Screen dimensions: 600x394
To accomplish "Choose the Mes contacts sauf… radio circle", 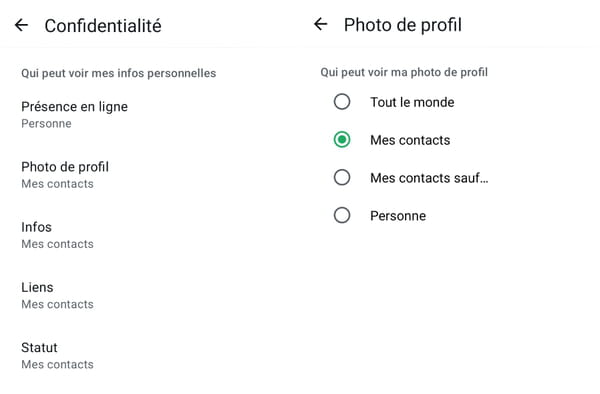I will tap(342, 177).
